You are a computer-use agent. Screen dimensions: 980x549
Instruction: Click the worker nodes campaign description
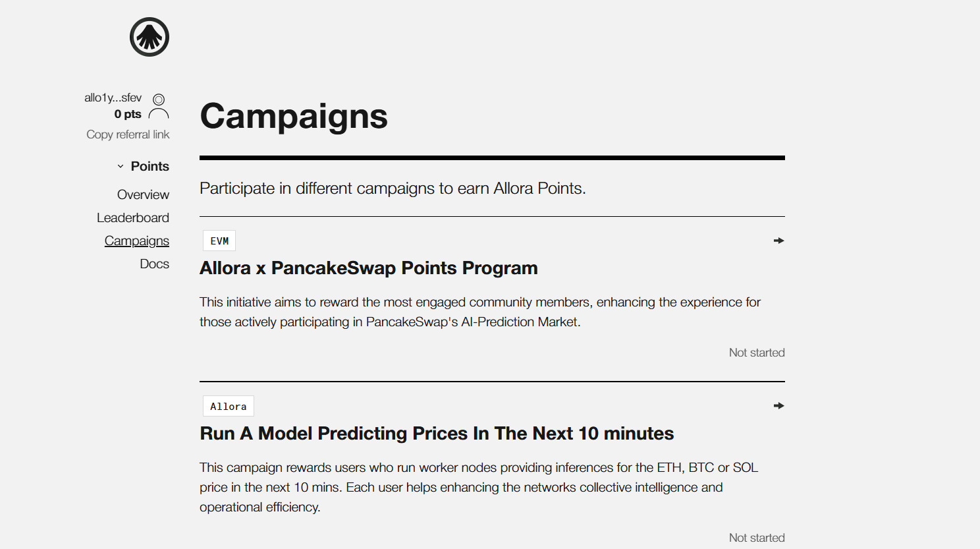[x=478, y=487]
